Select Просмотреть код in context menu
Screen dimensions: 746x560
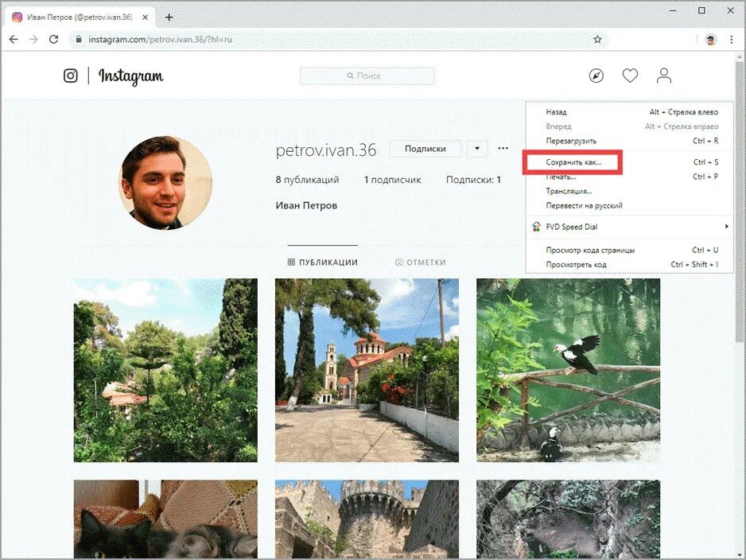point(629,265)
